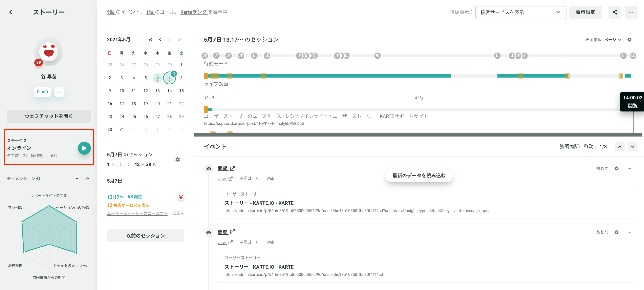Open external link icon beside second 閲覧 event
The width and height of the screenshot is (644, 290).
click(233, 232)
